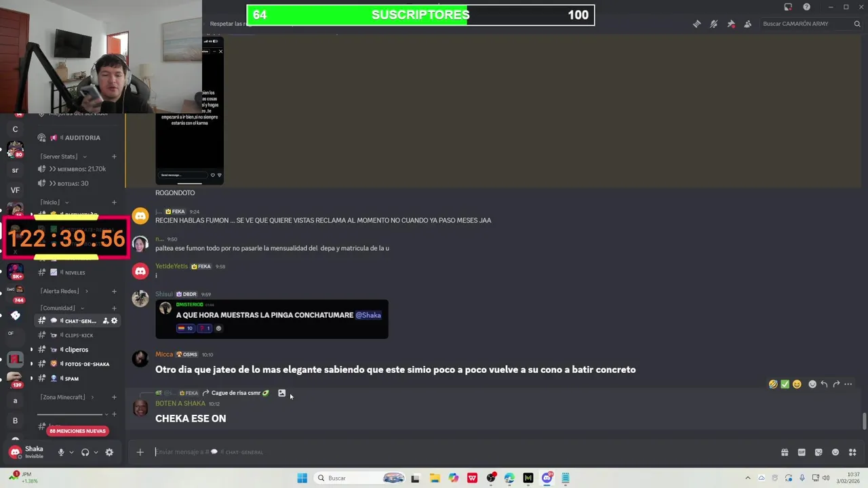
Task: Open the 'VF' server icon
Action: click(15, 190)
